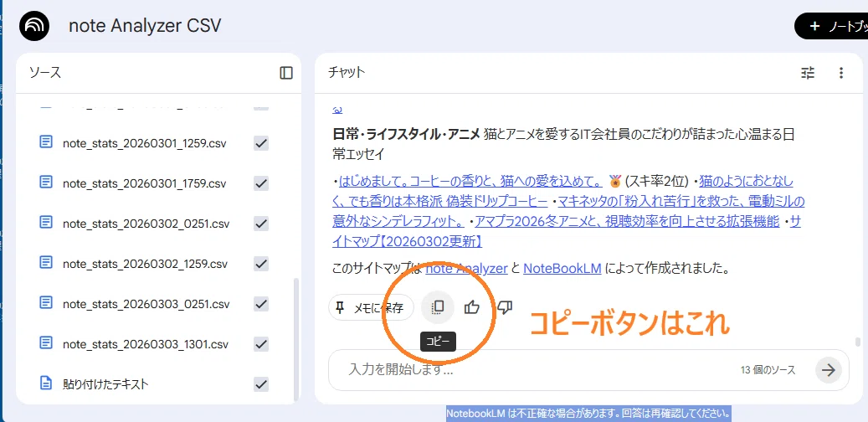This screenshot has width=868, height=422.
Task: Uncheck note_stats_20260302_1259.csv source
Action: coord(261,264)
